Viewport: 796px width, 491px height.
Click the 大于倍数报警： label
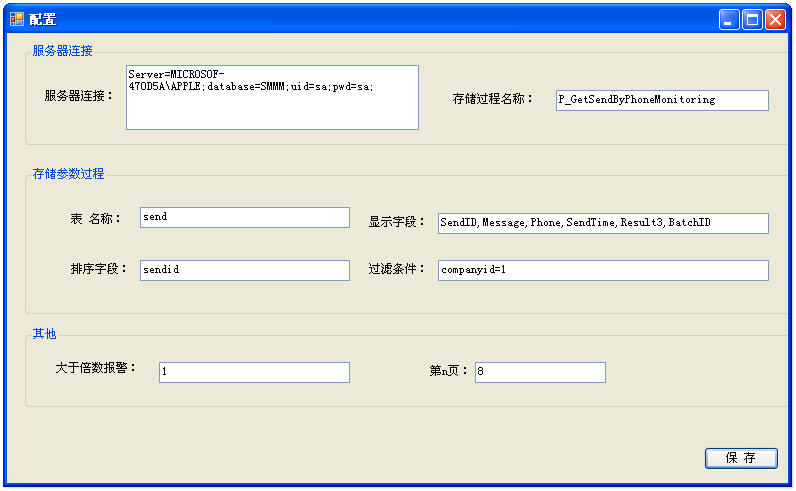pos(96,368)
